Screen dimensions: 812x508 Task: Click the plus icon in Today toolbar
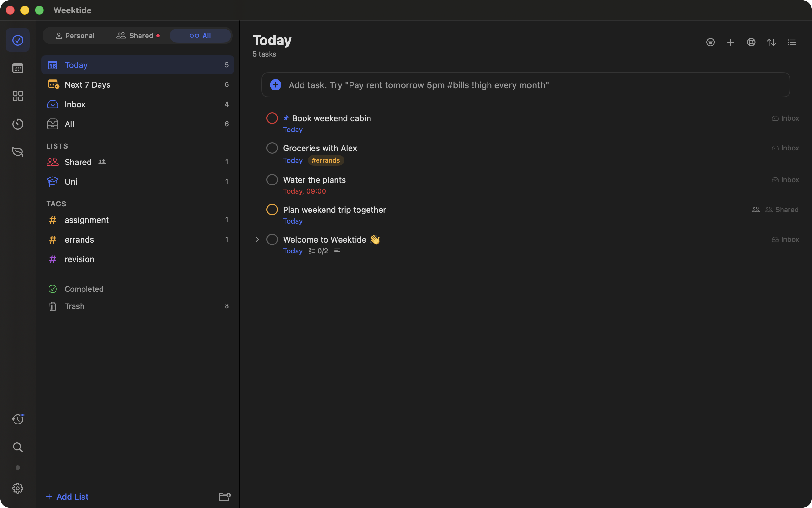[x=730, y=42]
